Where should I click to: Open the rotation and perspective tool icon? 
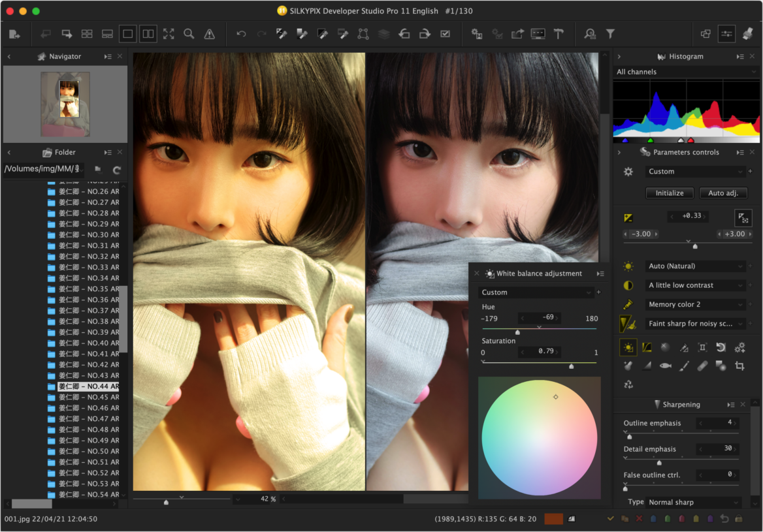point(721,347)
